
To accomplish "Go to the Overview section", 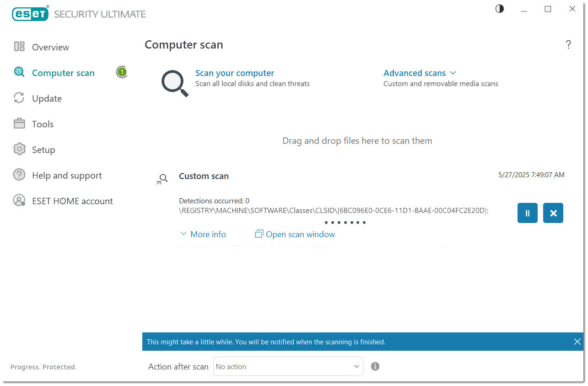I will pos(50,47).
